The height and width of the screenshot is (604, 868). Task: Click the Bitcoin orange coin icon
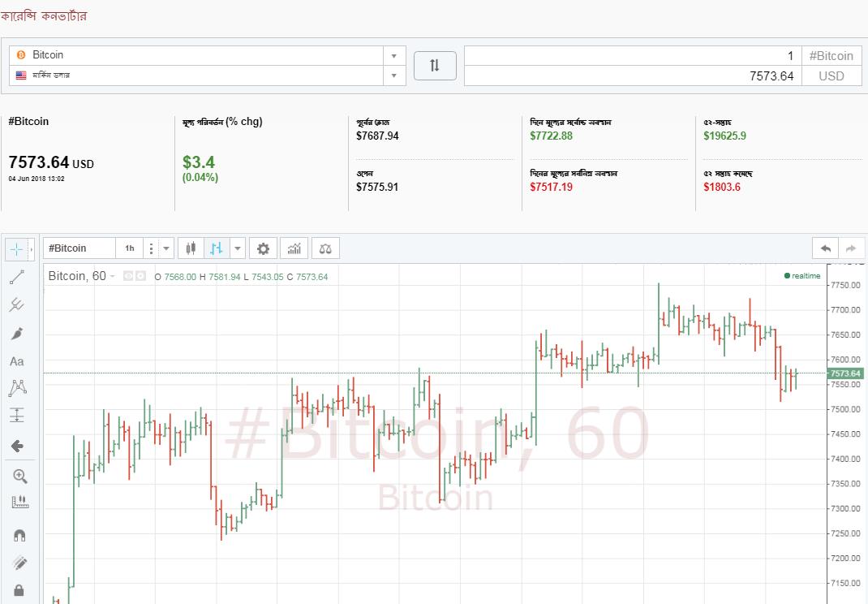21,55
